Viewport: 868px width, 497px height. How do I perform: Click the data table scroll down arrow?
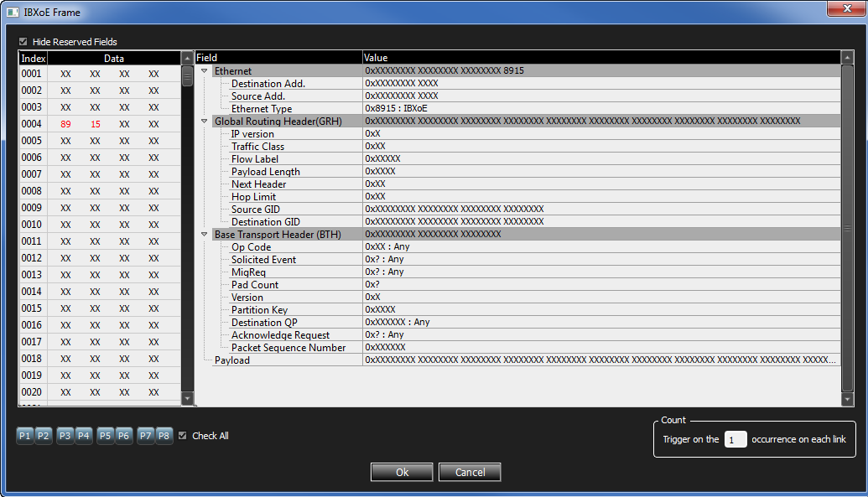(x=187, y=398)
